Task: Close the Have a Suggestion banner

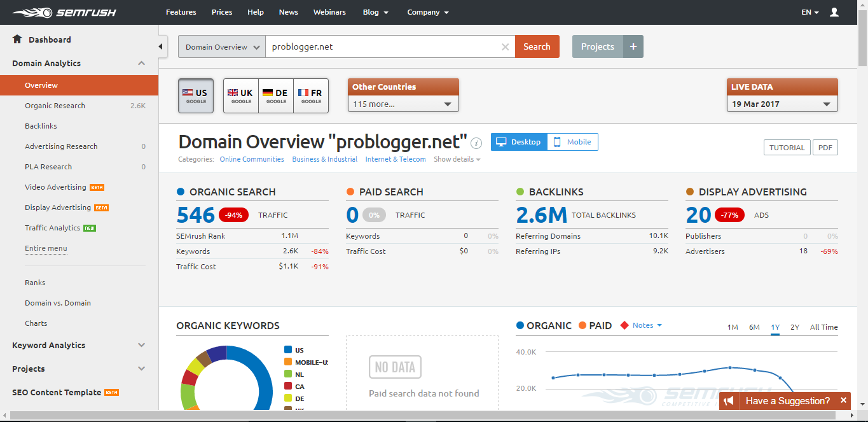Action: click(x=843, y=400)
